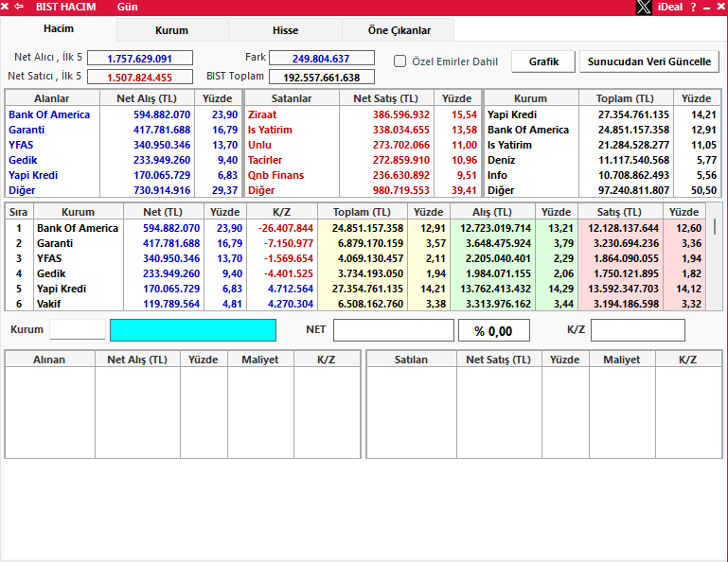This screenshot has height=562, width=728.
Task: Click the Grafik button
Action: click(543, 61)
